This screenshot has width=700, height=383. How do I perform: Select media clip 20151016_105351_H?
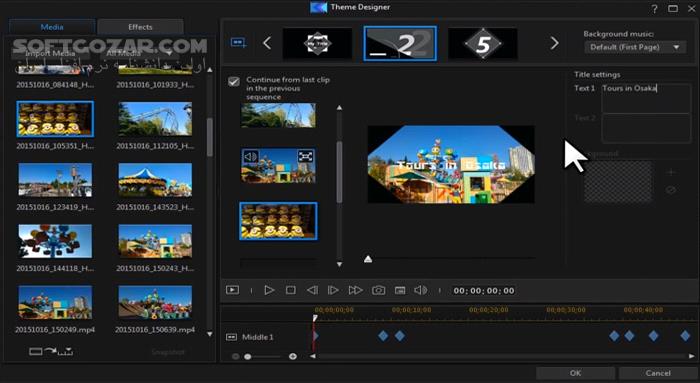(55, 119)
